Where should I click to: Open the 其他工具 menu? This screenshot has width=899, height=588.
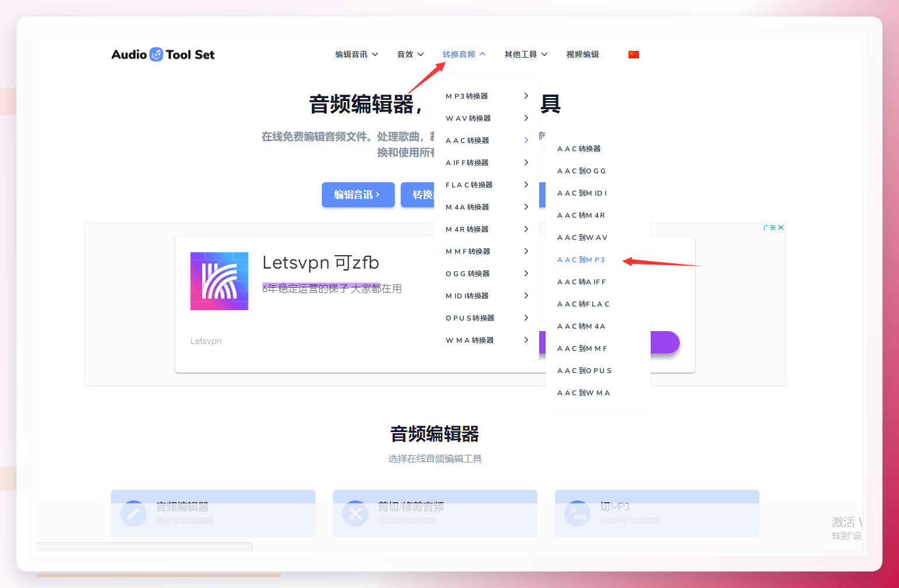(x=526, y=54)
